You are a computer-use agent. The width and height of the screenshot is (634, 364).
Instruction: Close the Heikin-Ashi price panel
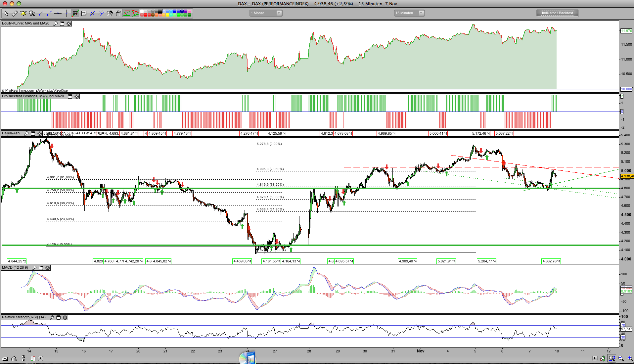tap(39, 133)
